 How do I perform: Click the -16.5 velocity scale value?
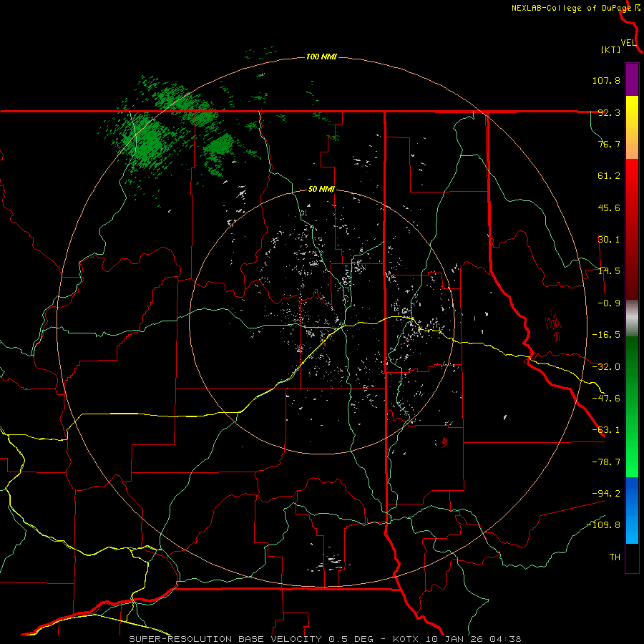pos(606,335)
